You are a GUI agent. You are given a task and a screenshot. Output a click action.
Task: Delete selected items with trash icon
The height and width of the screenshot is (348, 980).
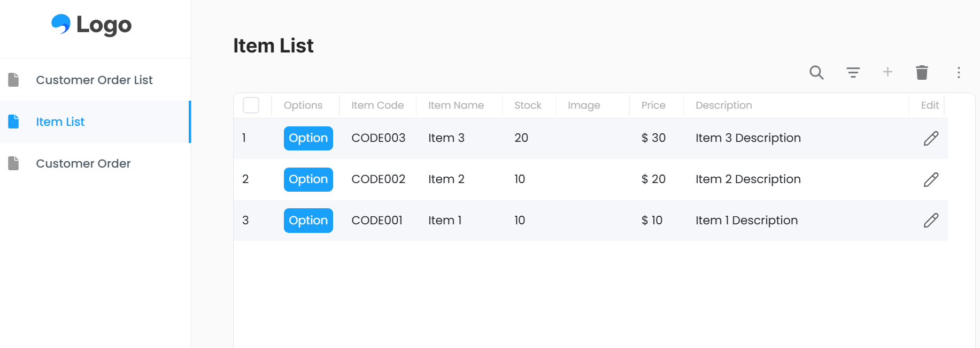click(922, 72)
